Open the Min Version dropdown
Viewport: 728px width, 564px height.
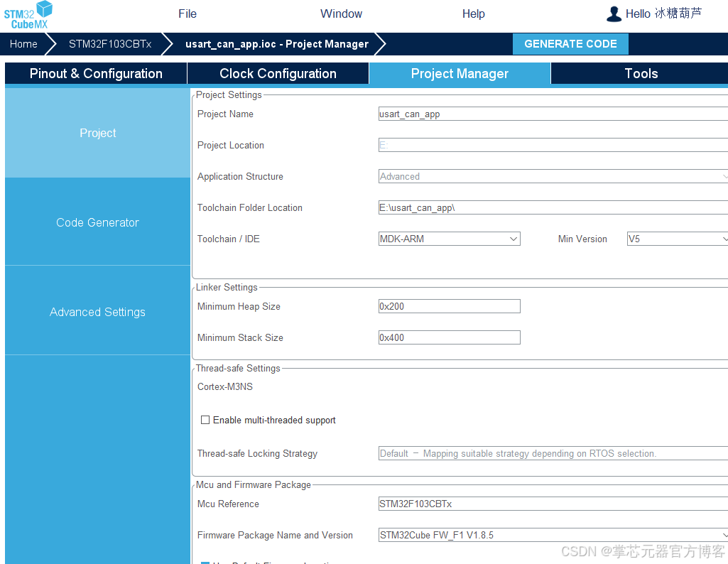pos(678,239)
